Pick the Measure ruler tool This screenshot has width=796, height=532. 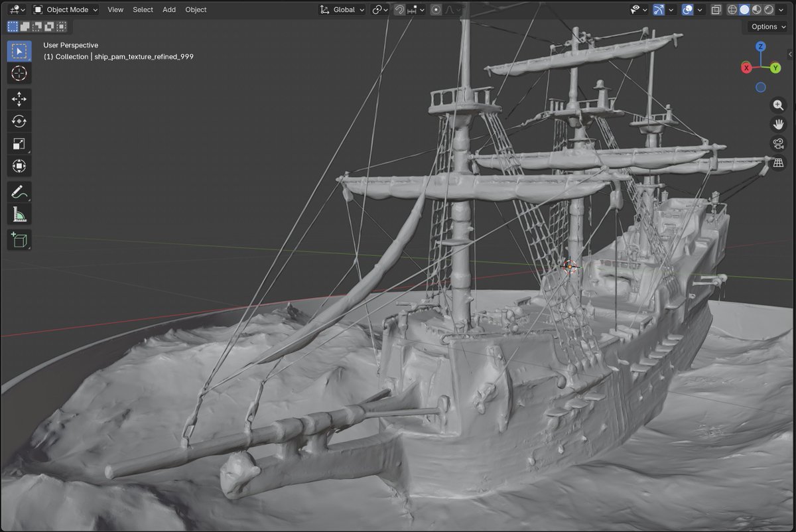click(19, 214)
